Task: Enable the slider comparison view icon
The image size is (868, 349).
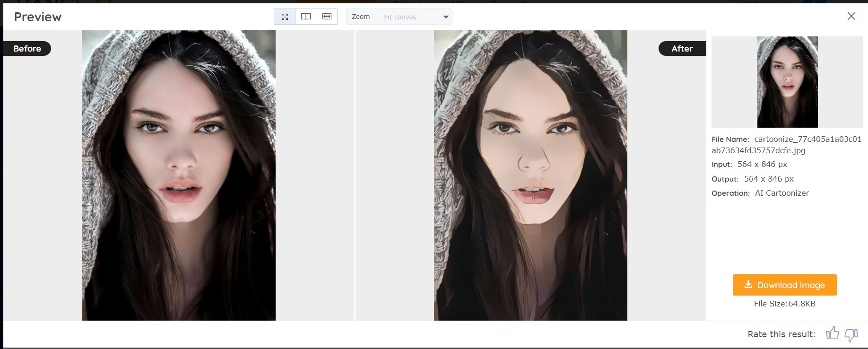Action: pos(327,17)
